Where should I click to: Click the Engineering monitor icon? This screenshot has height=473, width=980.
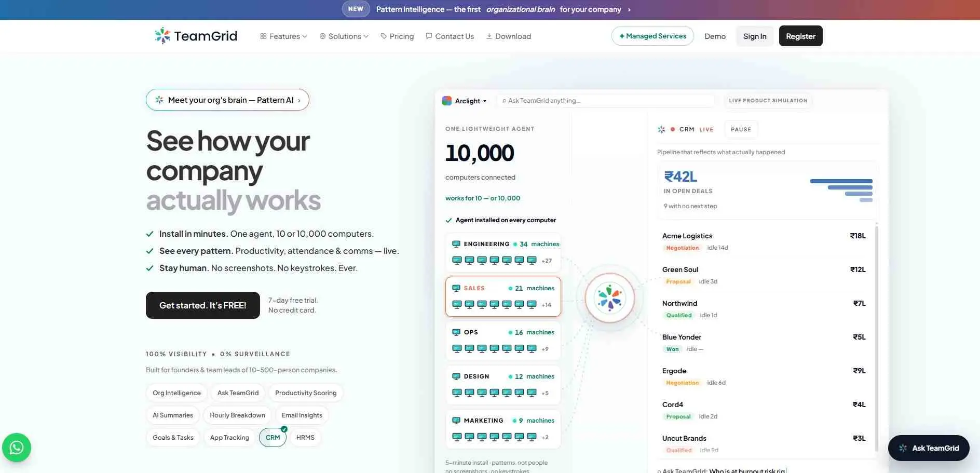pyautogui.click(x=456, y=244)
